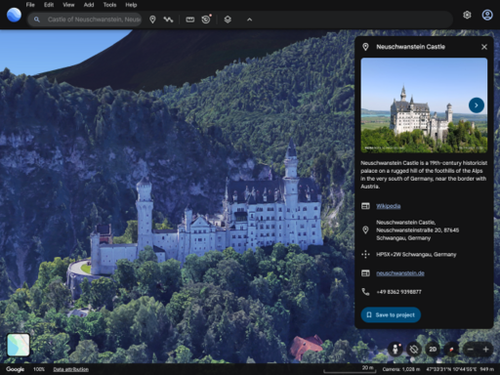Click the compass needle
500x375 pixels.
click(451, 349)
